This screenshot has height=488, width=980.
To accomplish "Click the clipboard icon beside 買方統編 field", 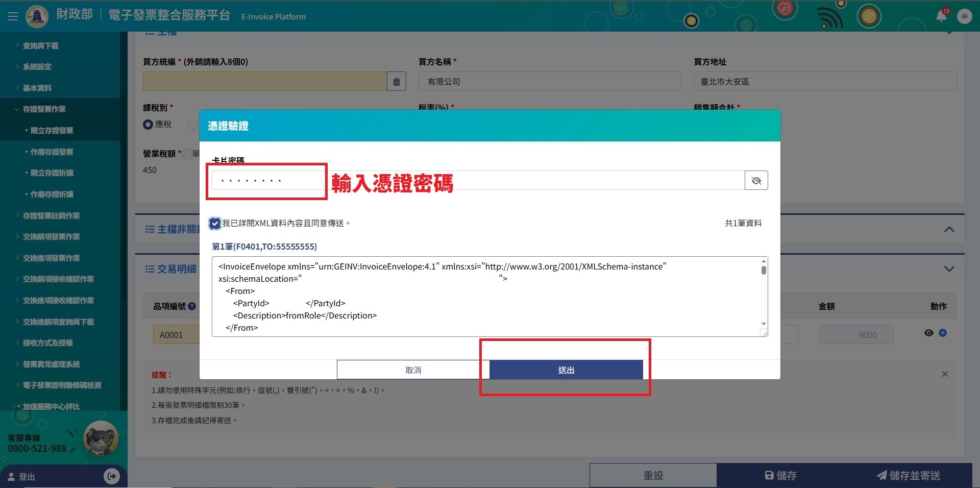I will [x=397, y=82].
